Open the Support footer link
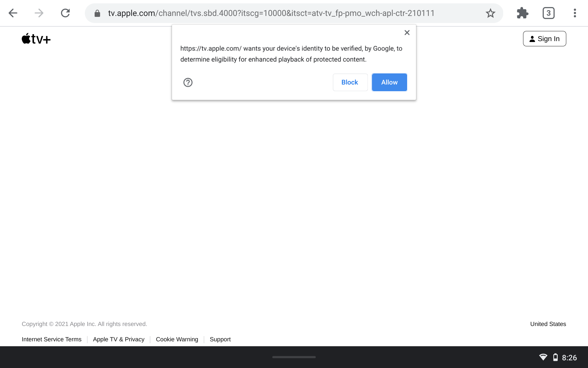The height and width of the screenshot is (368, 588). [220, 339]
